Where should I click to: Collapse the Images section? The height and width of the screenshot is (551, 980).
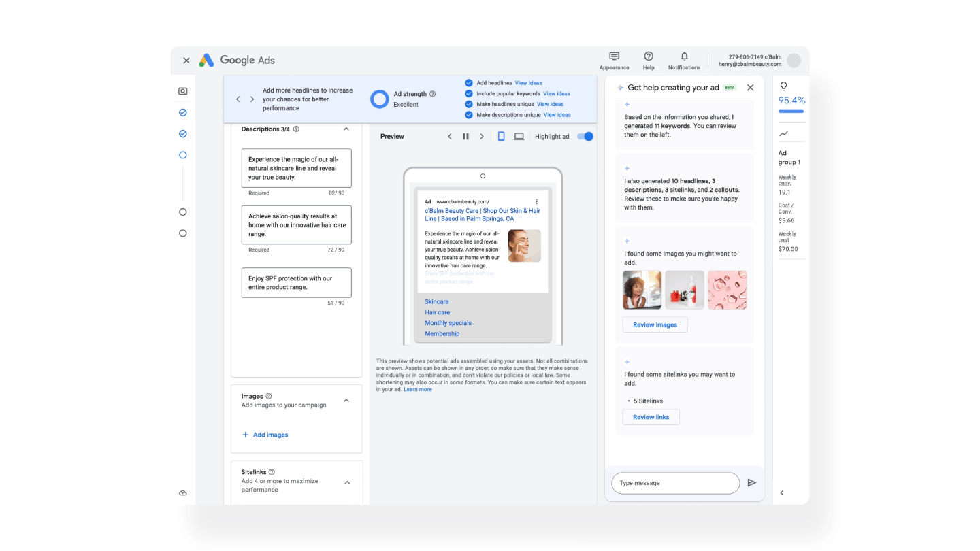coord(346,401)
